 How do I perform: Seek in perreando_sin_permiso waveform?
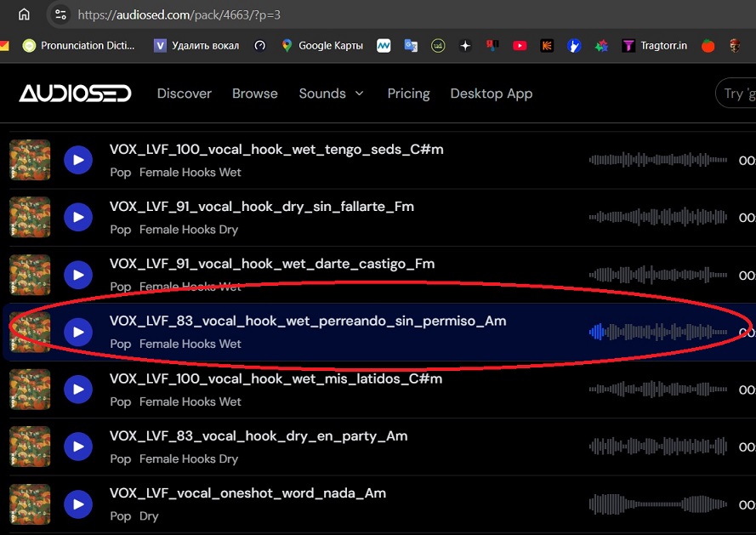point(657,332)
